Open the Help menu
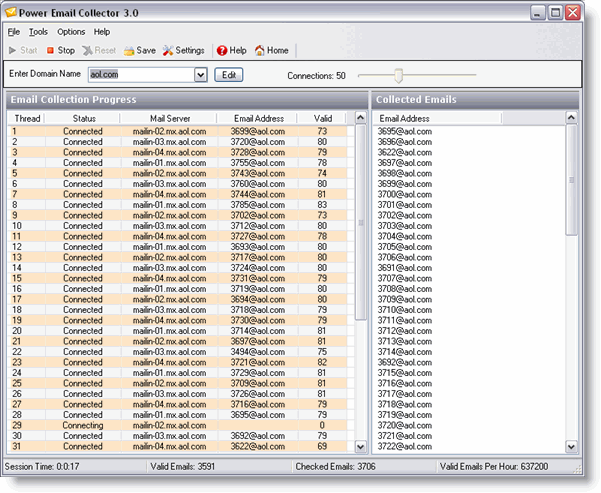 pos(102,32)
